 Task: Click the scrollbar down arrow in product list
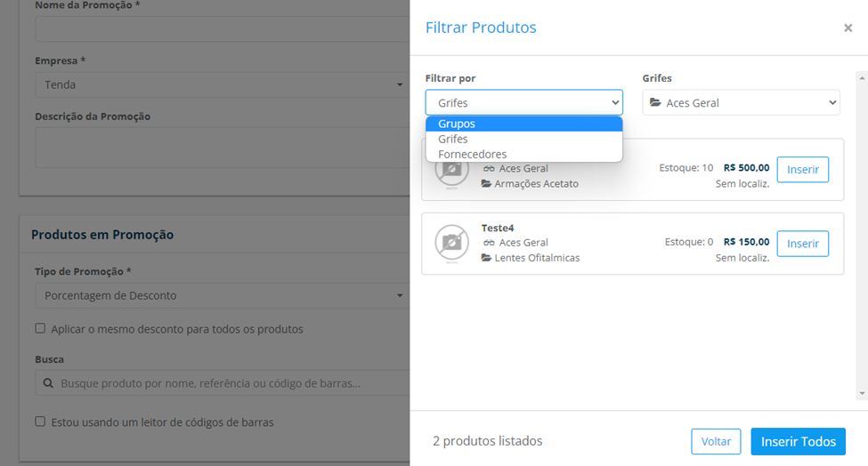click(862, 394)
